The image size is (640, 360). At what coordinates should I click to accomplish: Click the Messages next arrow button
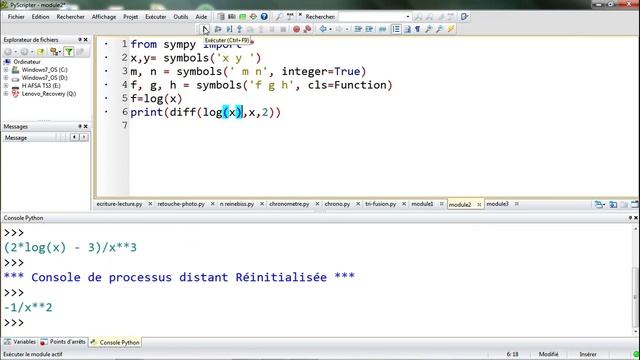[84, 138]
